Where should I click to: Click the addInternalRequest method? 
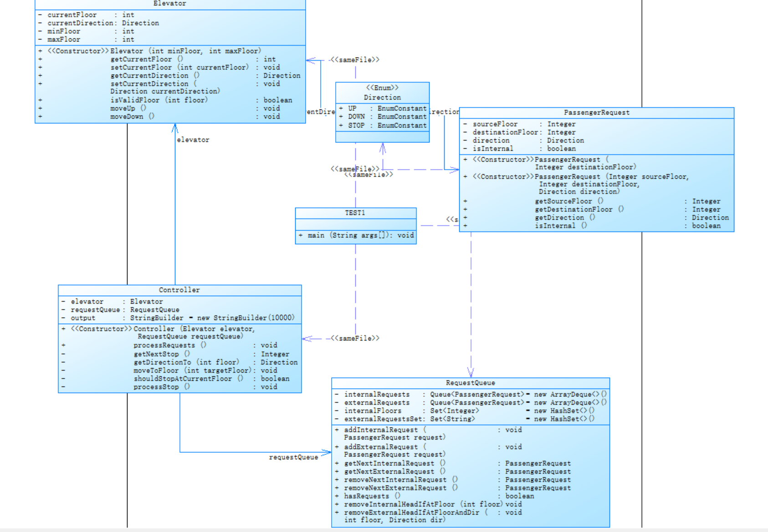click(x=429, y=434)
